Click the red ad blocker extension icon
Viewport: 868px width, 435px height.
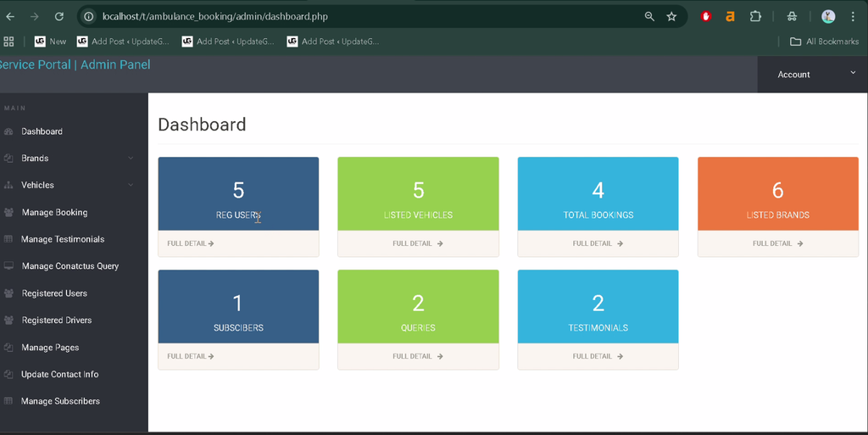pyautogui.click(x=706, y=17)
